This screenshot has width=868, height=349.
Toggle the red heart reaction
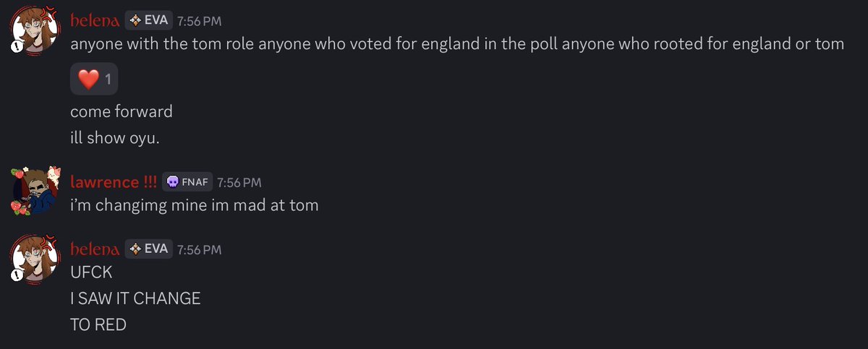point(93,79)
